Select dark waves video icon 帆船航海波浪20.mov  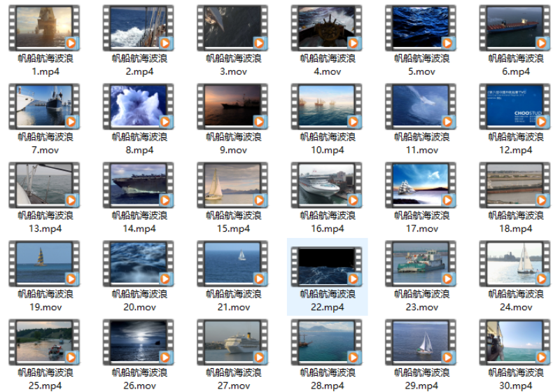tap(138, 263)
